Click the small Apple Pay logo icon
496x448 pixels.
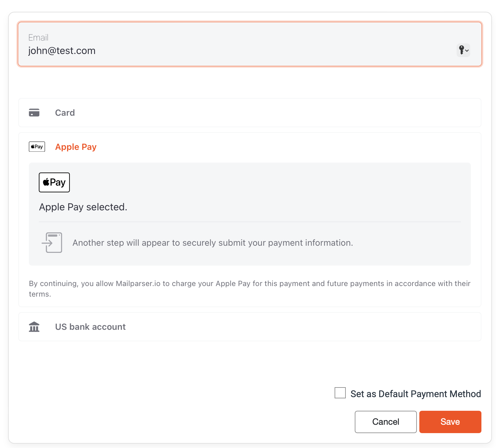coord(37,147)
